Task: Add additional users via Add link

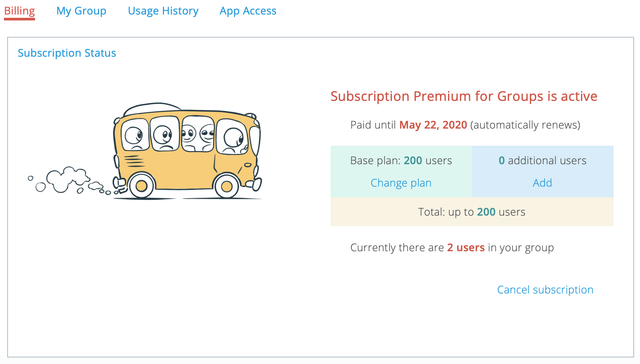Action: 542,183
